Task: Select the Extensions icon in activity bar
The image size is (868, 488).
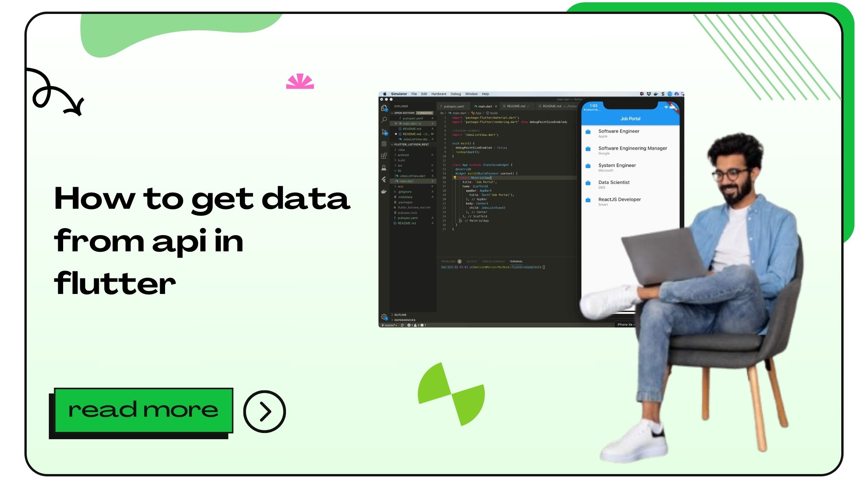Action: point(384,156)
